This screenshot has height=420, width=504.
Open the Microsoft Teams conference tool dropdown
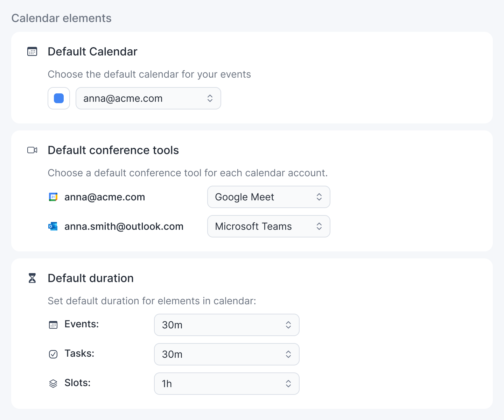click(x=269, y=226)
